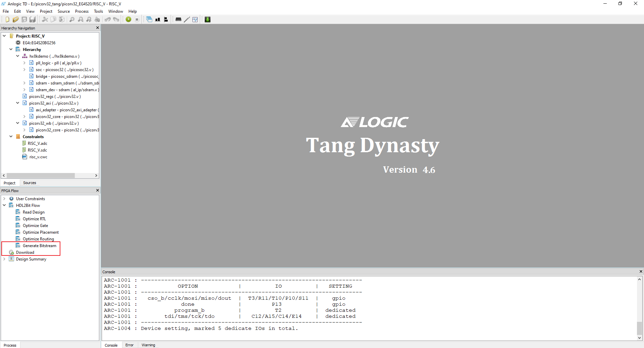Click the tile windows vertically icon
Screen dimensions: 644x348
pos(166,19)
